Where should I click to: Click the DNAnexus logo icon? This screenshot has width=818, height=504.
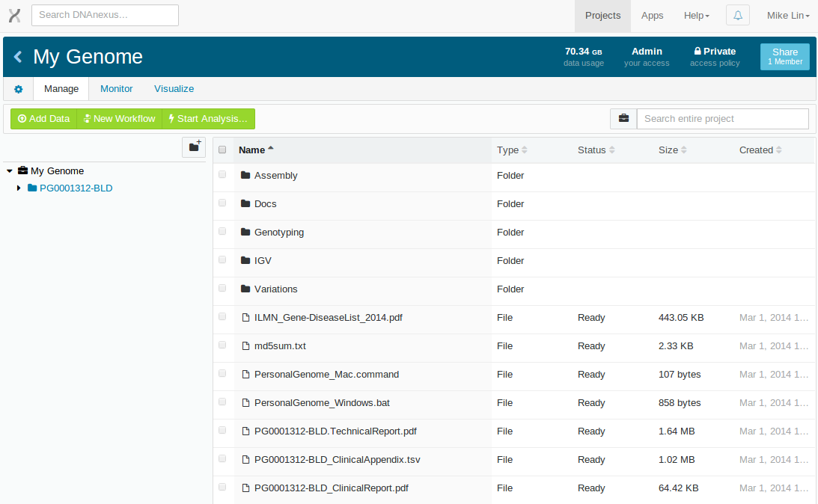[x=15, y=16]
